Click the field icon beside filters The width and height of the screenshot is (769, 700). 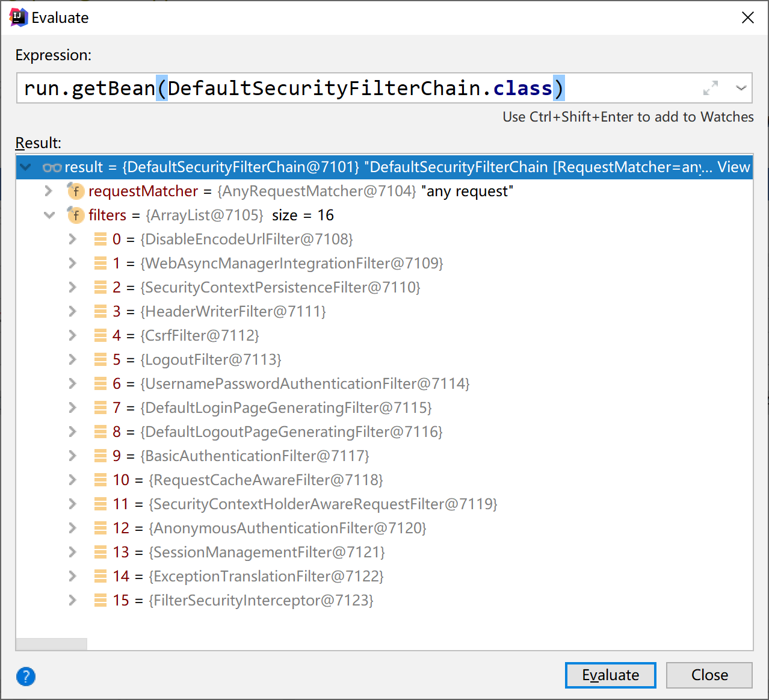75,215
